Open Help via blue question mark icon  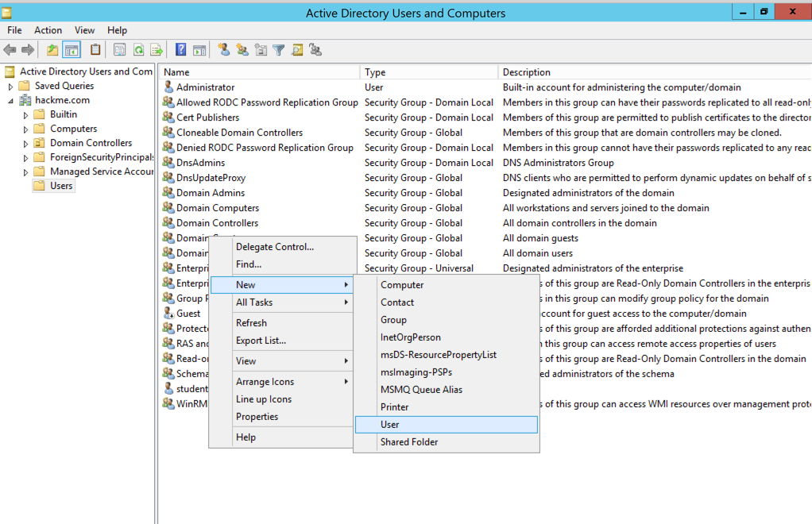coord(180,50)
